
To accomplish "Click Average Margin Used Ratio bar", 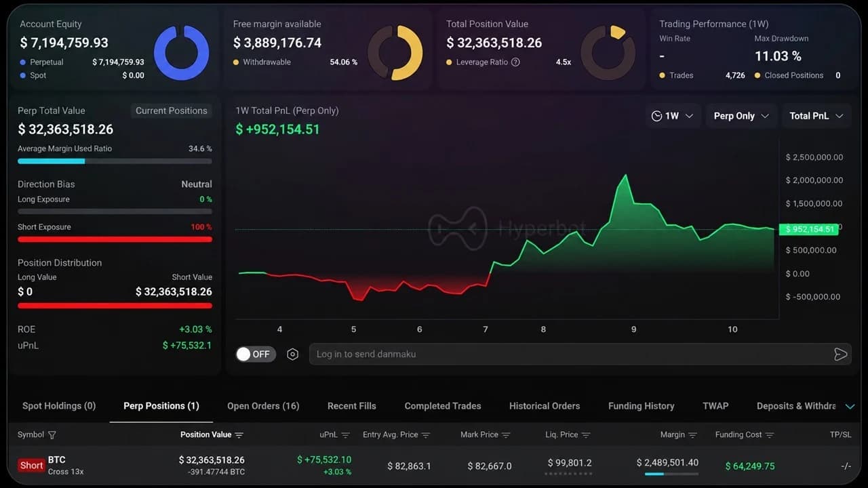I will [115, 161].
